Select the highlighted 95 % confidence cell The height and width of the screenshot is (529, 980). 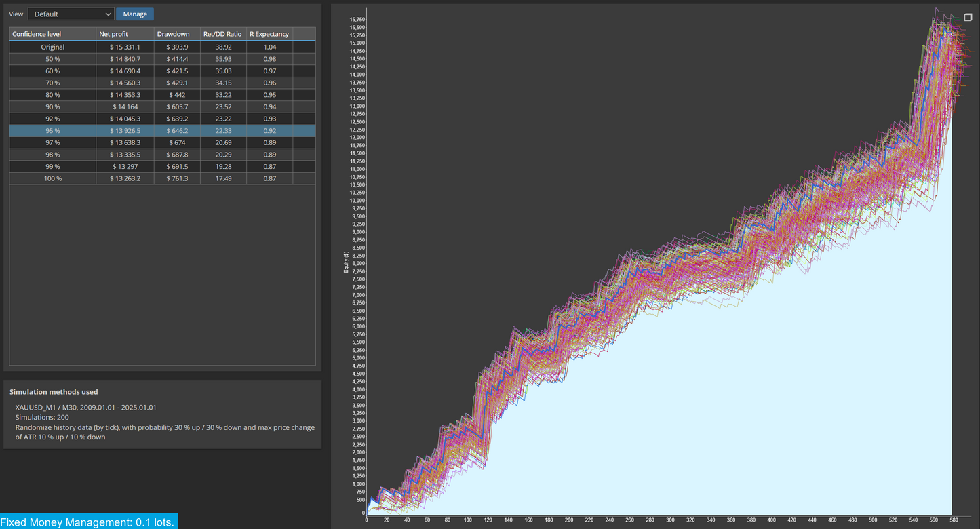pos(53,131)
